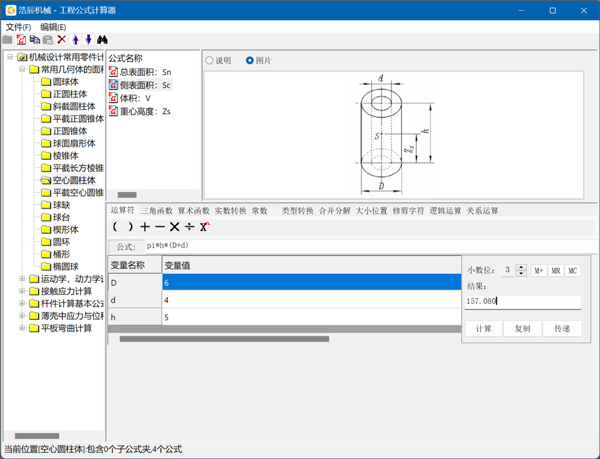The width and height of the screenshot is (600, 459).
Task: Click the red X delete icon
Action: 62,39
